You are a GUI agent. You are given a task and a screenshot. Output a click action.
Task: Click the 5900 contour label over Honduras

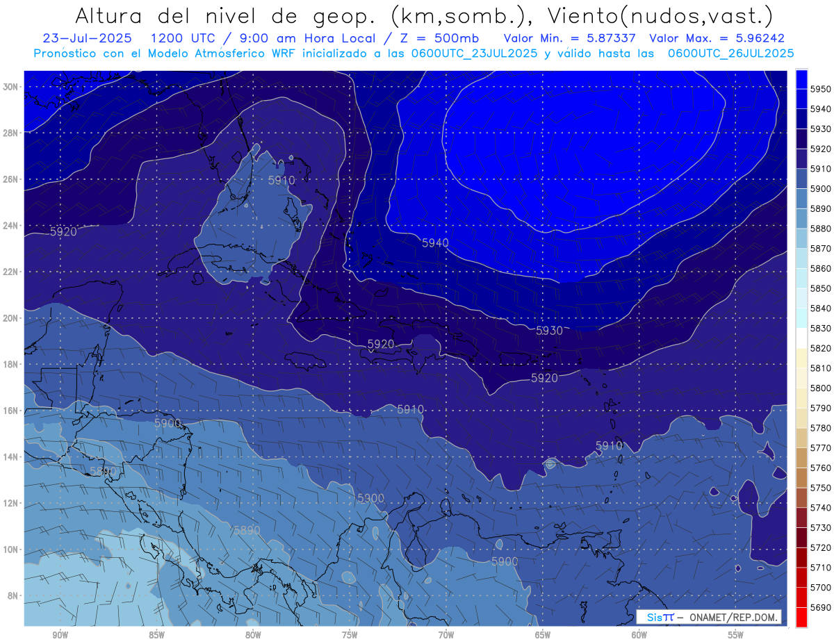tap(167, 423)
